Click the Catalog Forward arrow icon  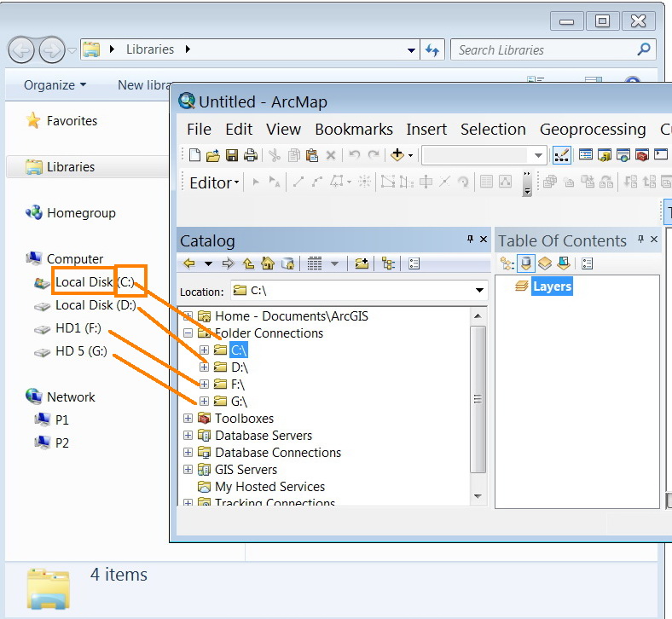click(228, 263)
